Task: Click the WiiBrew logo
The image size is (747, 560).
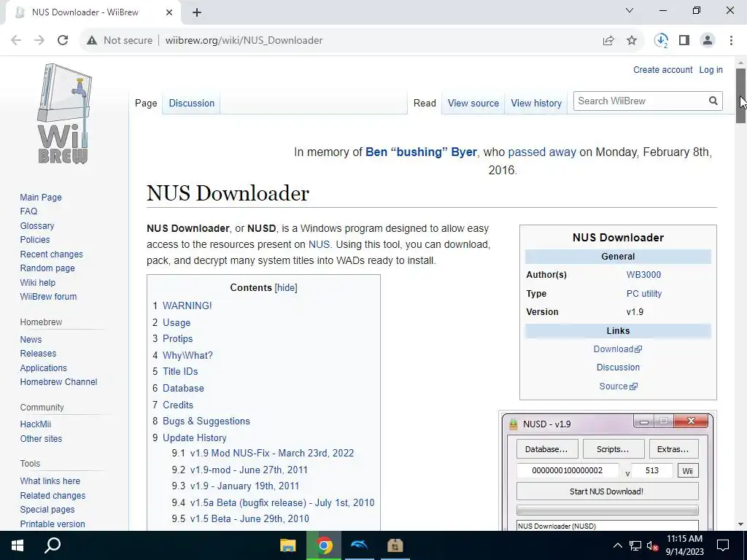Action: tap(64, 114)
